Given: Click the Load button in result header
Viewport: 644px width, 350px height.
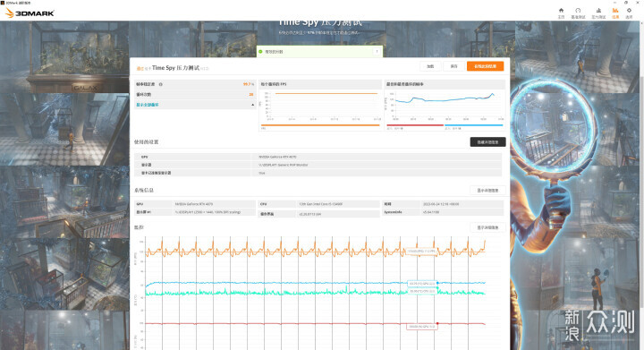Looking at the screenshot, I should coord(430,66).
